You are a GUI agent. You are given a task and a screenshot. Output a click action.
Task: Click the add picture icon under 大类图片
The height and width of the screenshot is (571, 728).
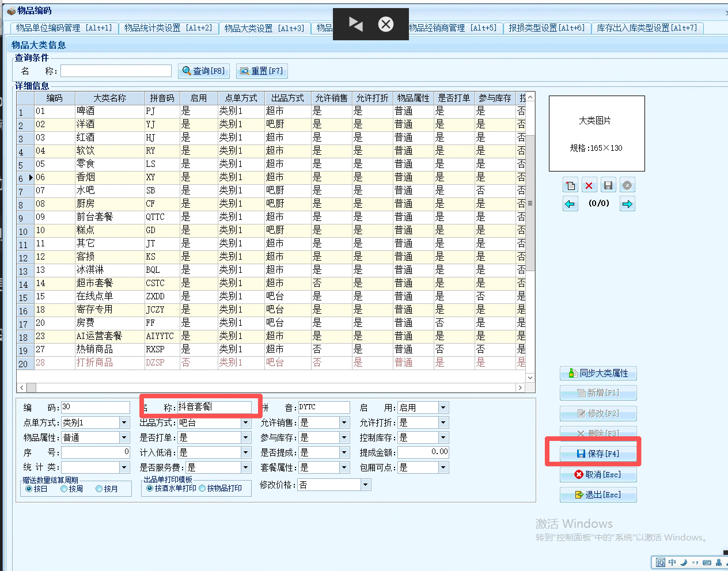tap(570, 185)
